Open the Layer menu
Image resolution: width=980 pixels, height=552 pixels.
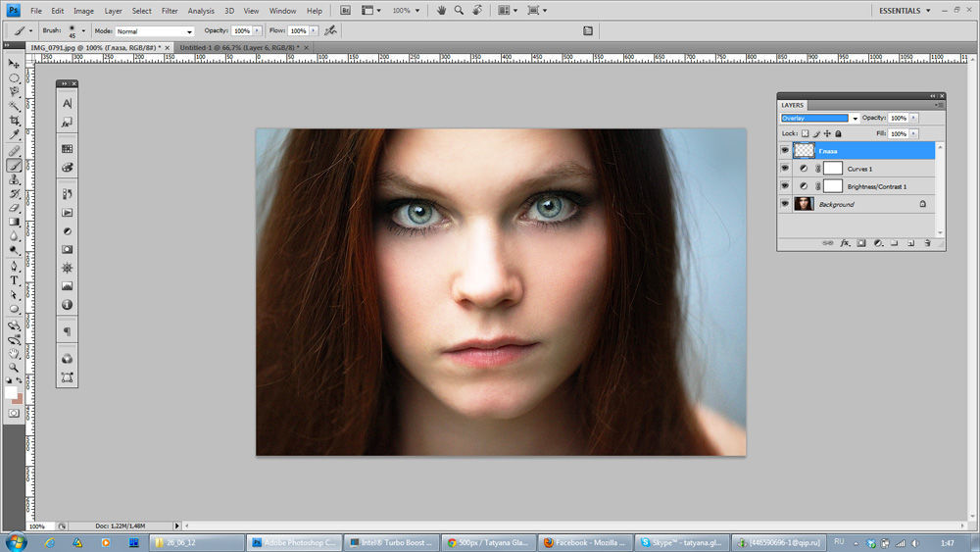(113, 11)
